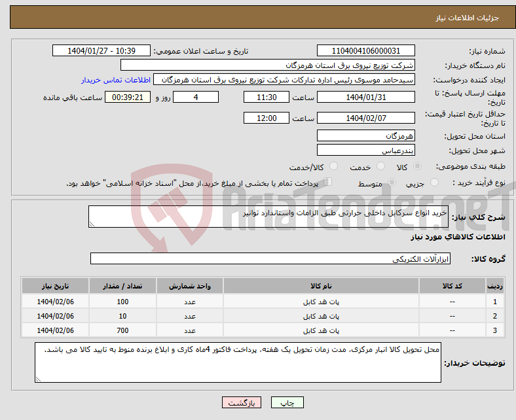Click the response hour field 11:30
516x420 pixels.
tap(267, 97)
